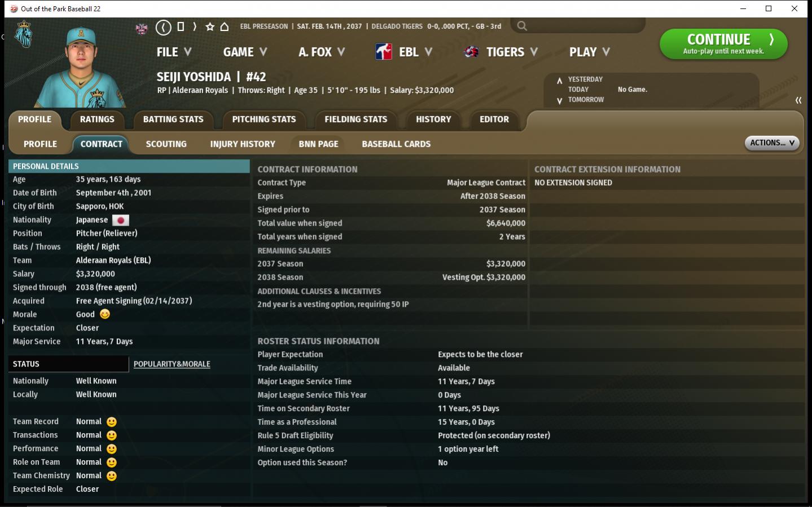Switch to the FIELDING STATS tab

point(356,120)
